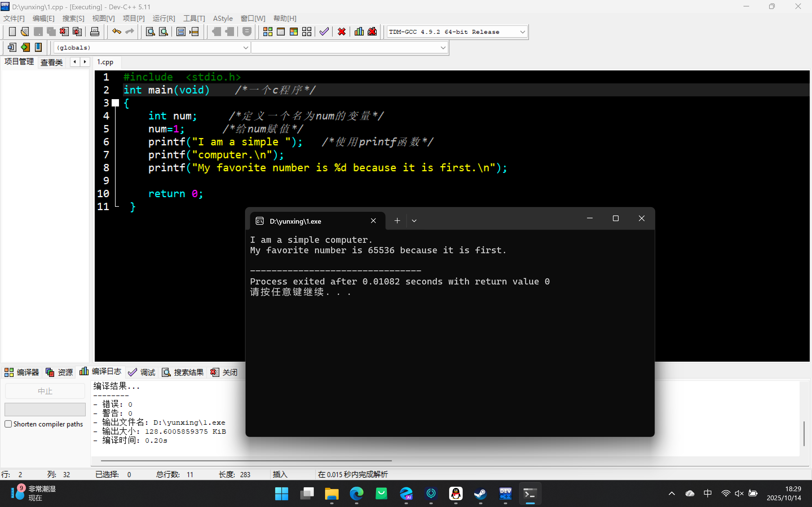The height and width of the screenshot is (507, 812).
Task: Click the red X stop execution icon
Action: point(342,32)
